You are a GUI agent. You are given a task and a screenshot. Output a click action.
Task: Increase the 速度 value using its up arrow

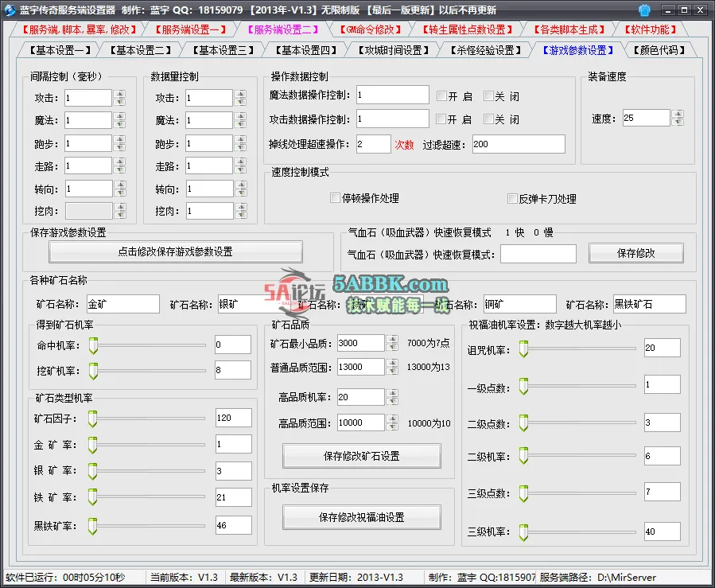pos(677,112)
